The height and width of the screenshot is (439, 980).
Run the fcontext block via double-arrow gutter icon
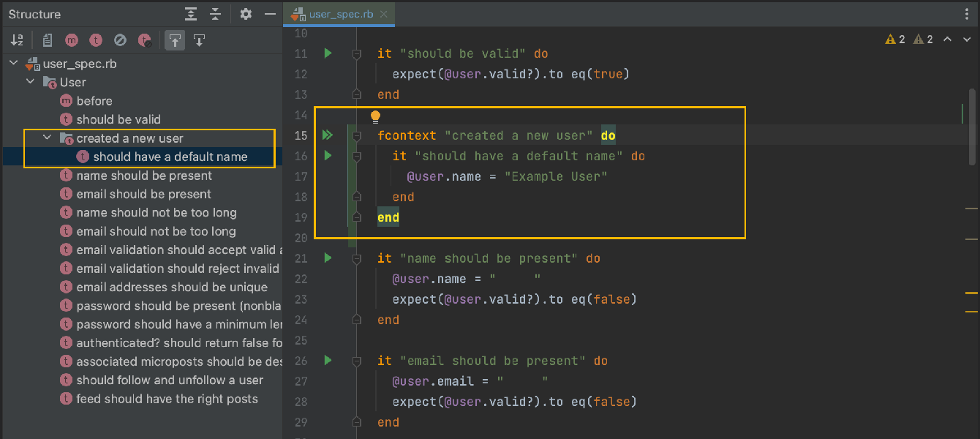(328, 135)
